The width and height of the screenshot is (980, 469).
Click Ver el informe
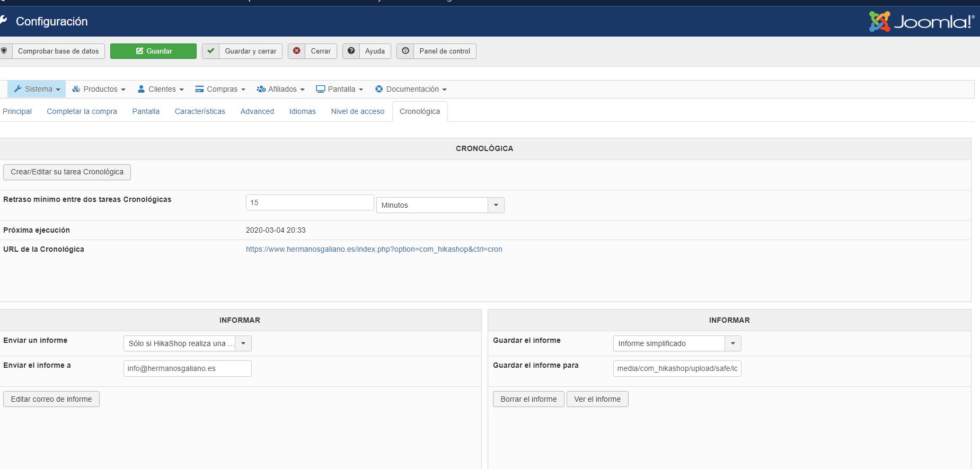tap(597, 399)
